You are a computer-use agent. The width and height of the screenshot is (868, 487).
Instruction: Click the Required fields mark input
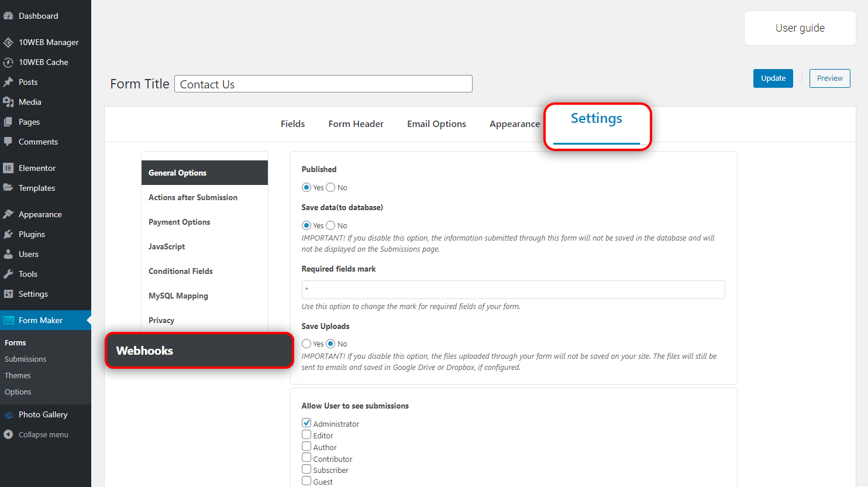coord(513,290)
